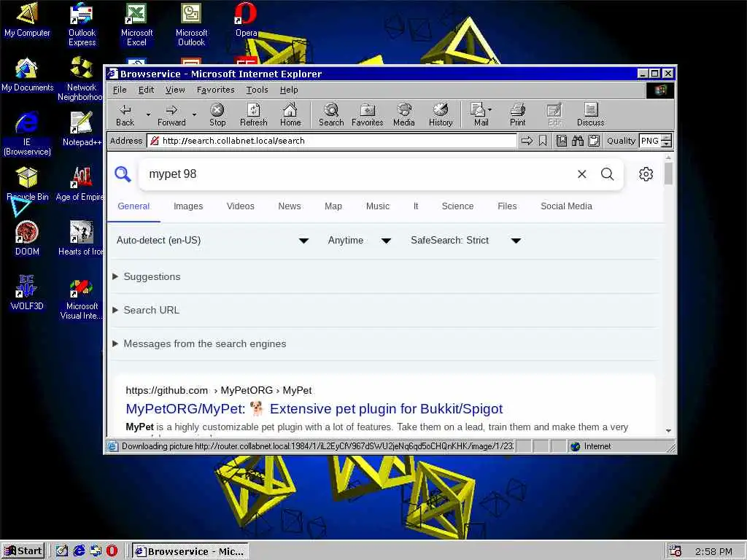Image resolution: width=747 pixels, height=560 pixels.
Task: Click the address bar URL field
Action: pyautogui.click(x=332, y=141)
